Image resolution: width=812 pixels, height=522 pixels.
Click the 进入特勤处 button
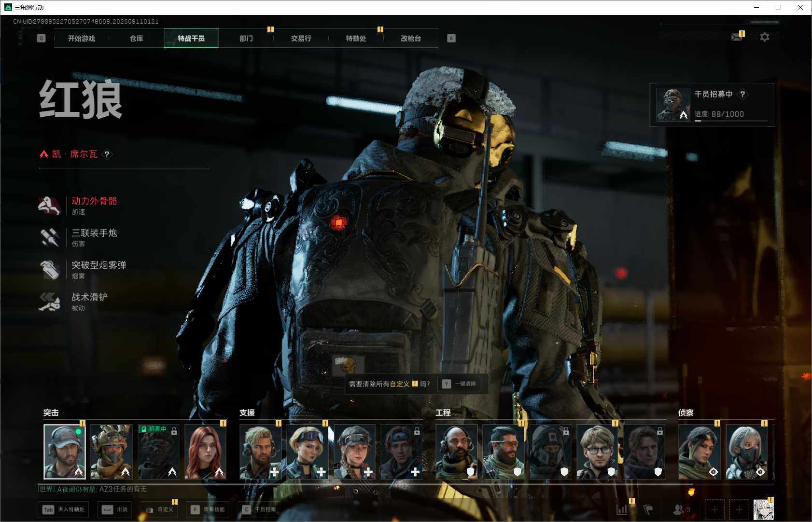pos(63,509)
